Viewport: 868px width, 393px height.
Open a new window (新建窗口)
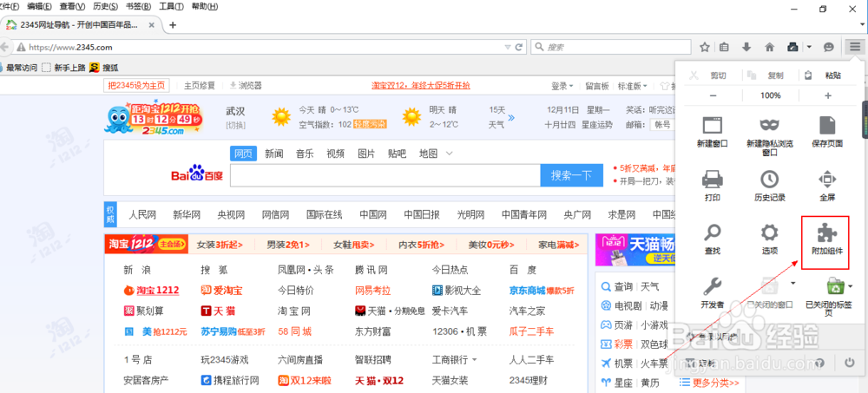click(712, 125)
